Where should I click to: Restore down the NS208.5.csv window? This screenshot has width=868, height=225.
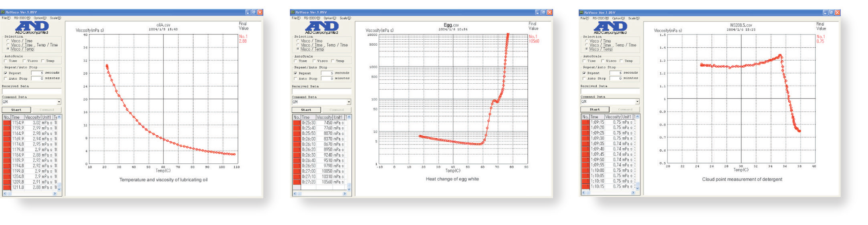(831, 13)
